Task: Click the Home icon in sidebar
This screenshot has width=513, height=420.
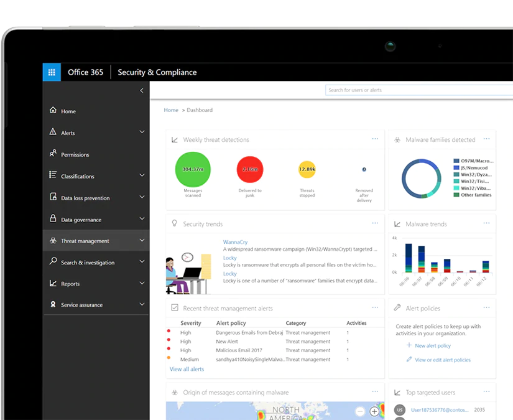Action: coord(53,111)
